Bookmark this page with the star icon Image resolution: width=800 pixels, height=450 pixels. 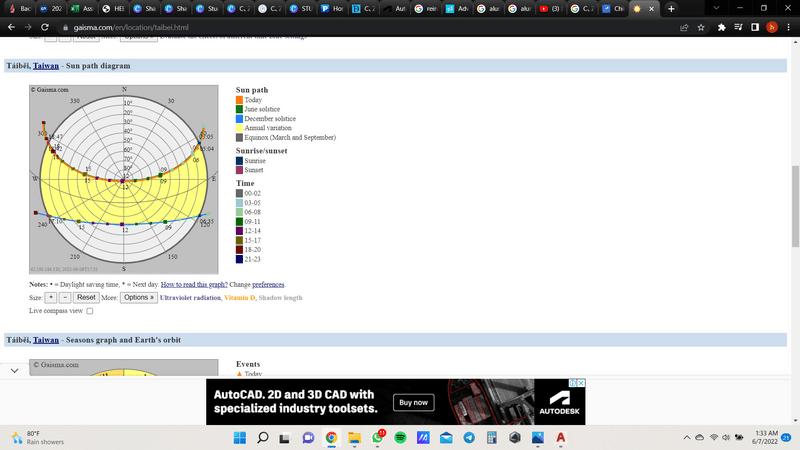(x=701, y=28)
